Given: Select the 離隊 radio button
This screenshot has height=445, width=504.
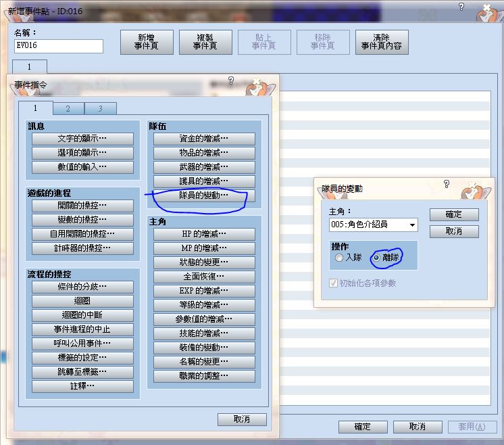Looking at the screenshot, I should tap(376, 258).
